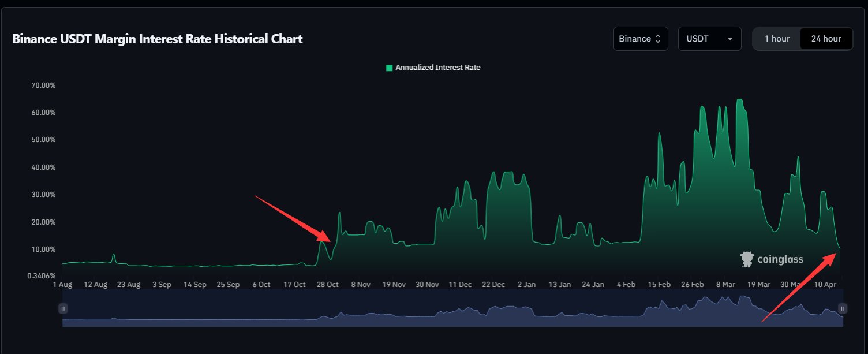The image size is (868, 354).
Task: Click the up-down chevron in Binance selector
Action: coord(657,39)
